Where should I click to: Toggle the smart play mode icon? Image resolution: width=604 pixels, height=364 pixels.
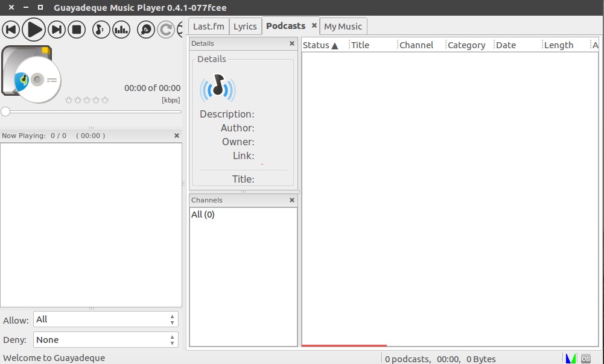tap(146, 29)
